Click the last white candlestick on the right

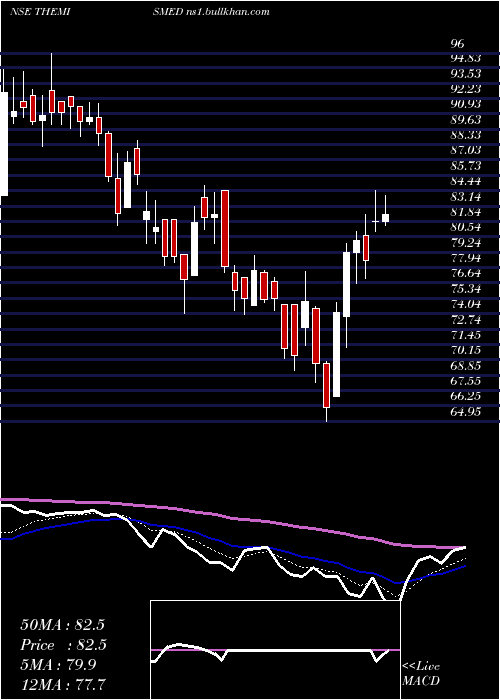click(x=385, y=217)
